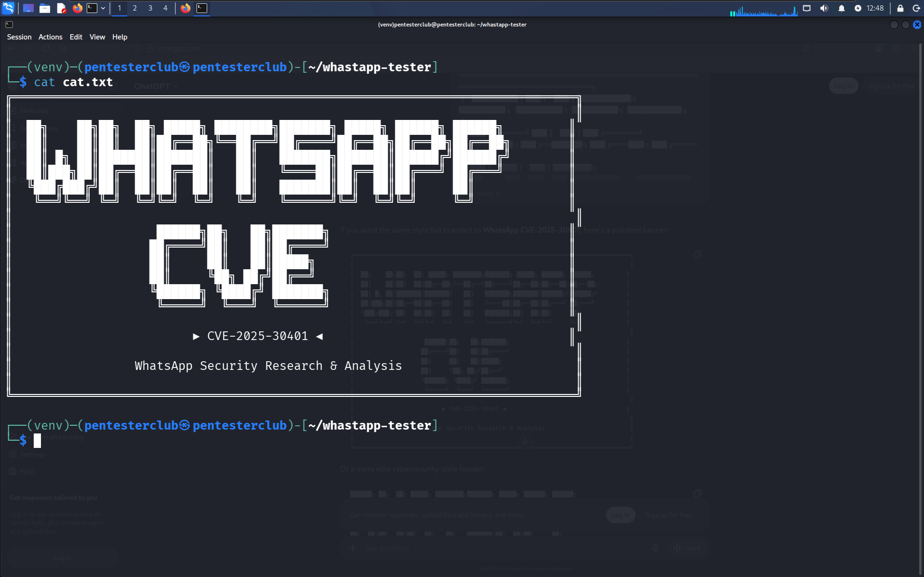Click the 'CVE-2025-30401' text in the banner
924x577 pixels.
coord(258,336)
